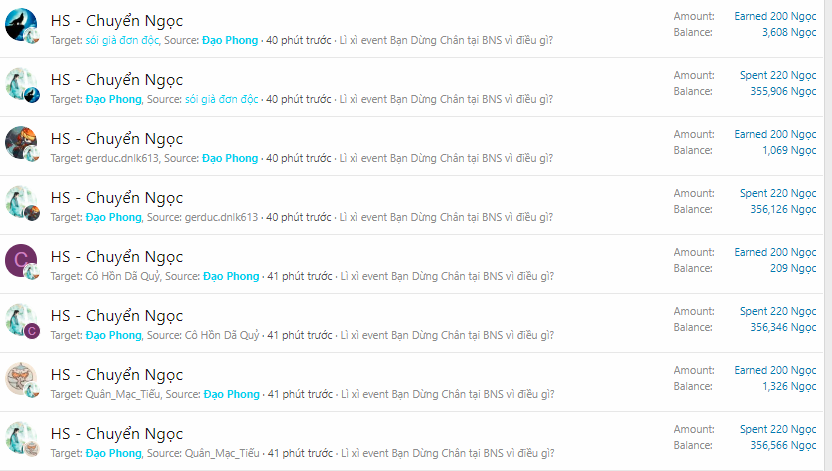
Task: Click Đạo Phong avatar in last row
Action: [x=21, y=437]
